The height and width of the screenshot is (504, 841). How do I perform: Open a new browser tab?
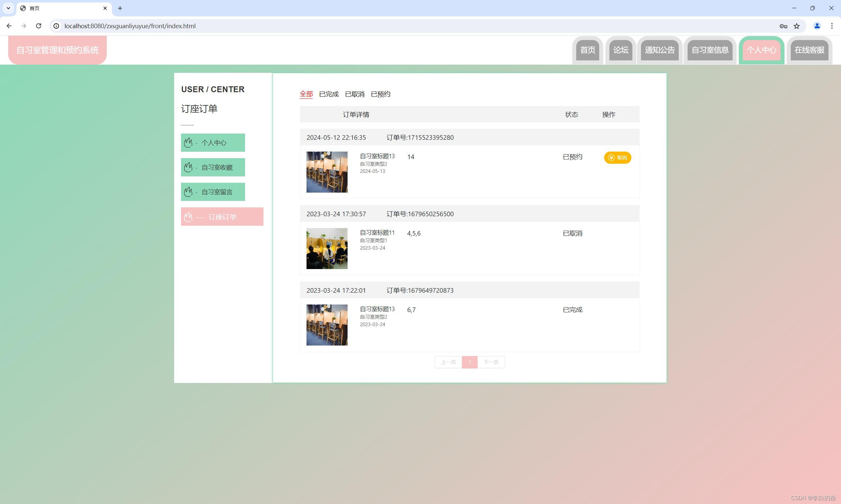[120, 8]
